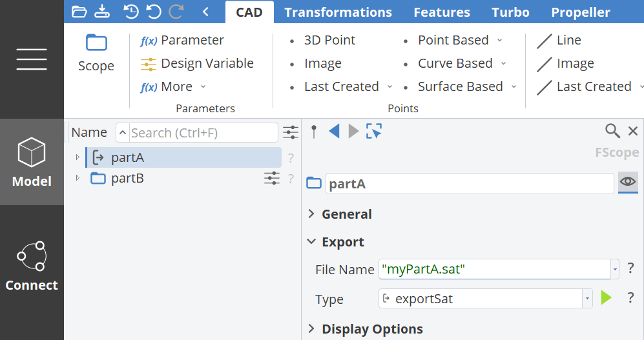The height and width of the screenshot is (340, 644).
Task: Toggle the caret beside the search field
Action: 122,133
